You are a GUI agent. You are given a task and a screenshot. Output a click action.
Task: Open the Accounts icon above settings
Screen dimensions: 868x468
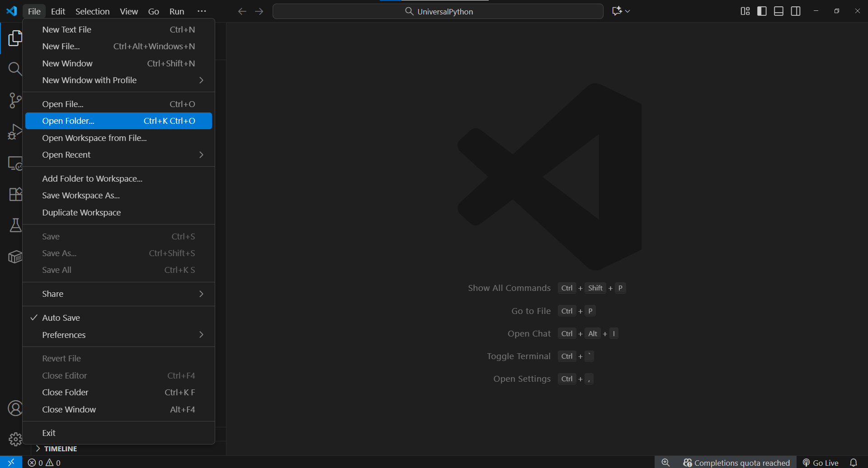[x=15, y=408]
